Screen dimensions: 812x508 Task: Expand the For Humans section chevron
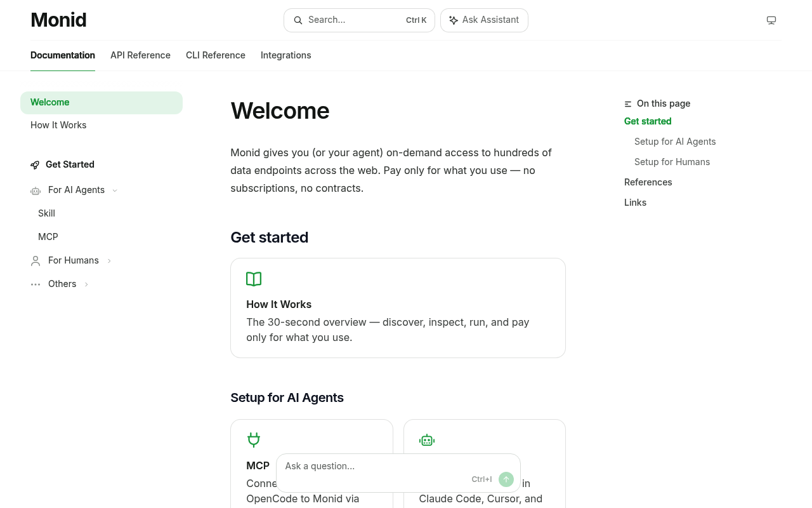(x=109, y=261)
